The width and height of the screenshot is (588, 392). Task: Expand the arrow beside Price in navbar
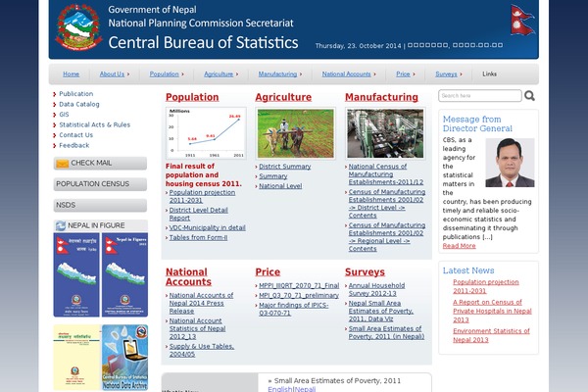[414, 74]
